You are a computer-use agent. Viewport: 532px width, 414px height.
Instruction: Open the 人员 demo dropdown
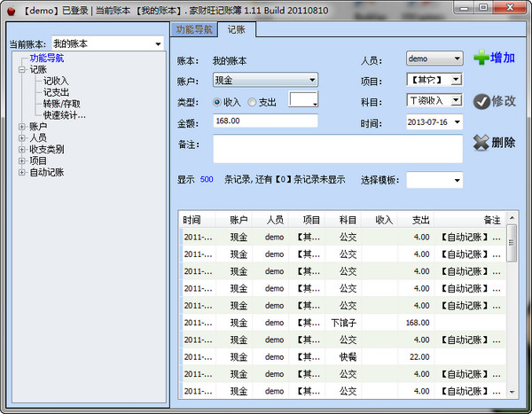pyautogui.click(x=457, y=59)
